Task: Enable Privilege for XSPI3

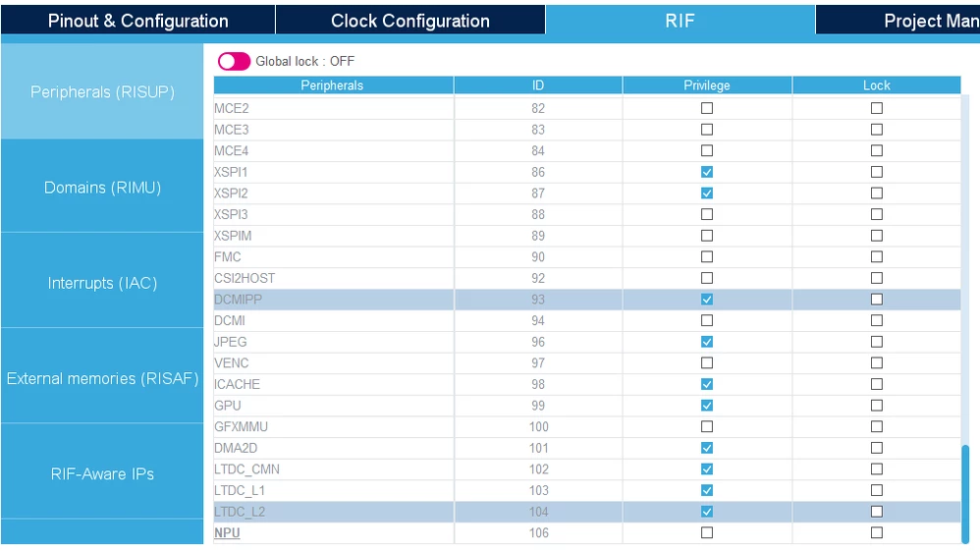Action: tap(707, 214)
